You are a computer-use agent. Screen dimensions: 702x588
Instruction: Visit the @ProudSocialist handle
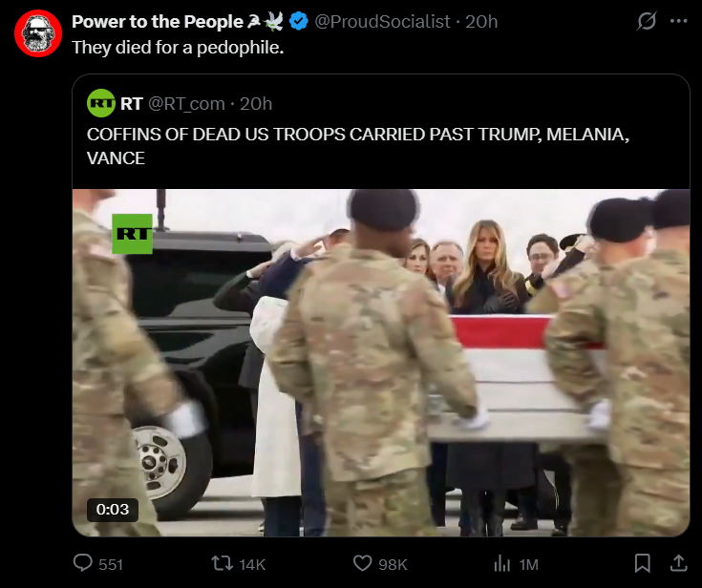[x=382, y=22]
